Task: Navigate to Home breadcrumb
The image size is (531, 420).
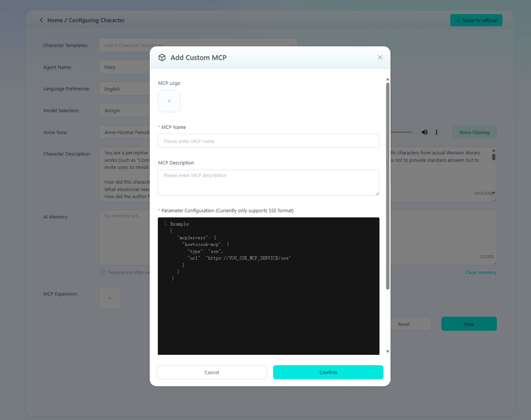Action: (55, 20)
